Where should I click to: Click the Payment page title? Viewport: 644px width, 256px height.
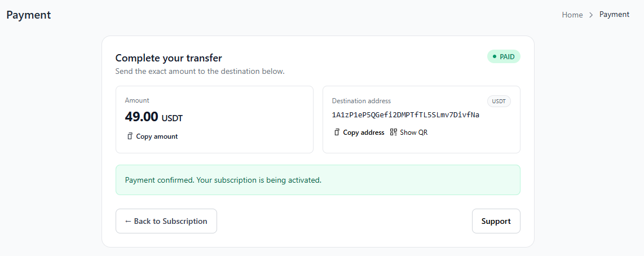(29, 15)
